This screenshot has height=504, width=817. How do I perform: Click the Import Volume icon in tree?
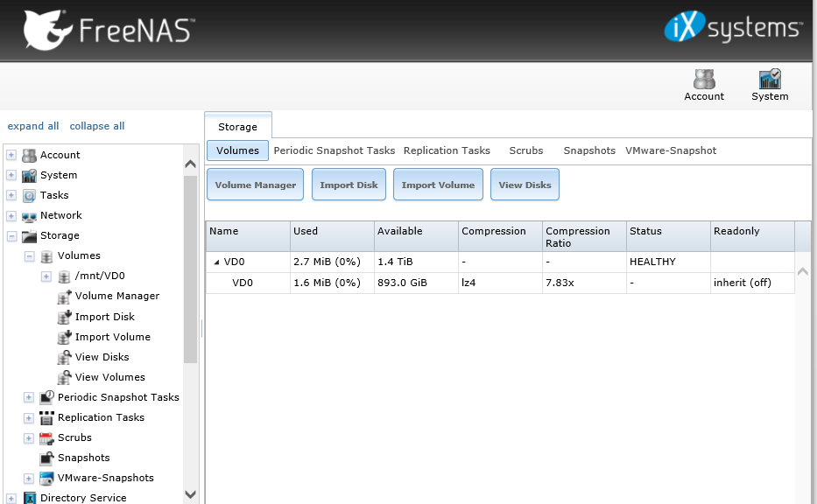[64, 337]
